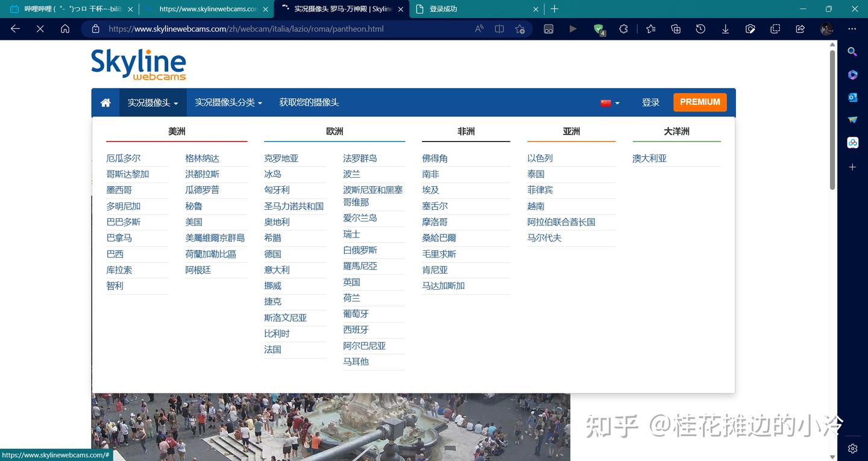The image size is (868, 461).
Task: Open the Downloads panel from the toolbar
Action: [x=725, y=28]
